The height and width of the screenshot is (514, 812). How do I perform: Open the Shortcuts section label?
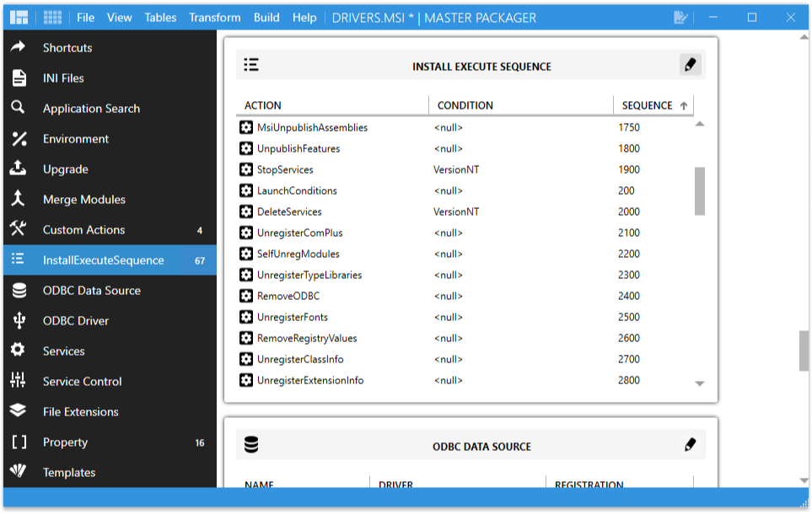click(x=67, y=48)
